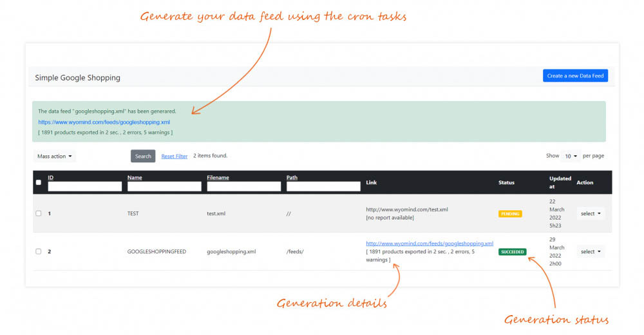The image size is (644, 335).
Task: Focus the ID filter input field
Action: (x=84, y=186)
